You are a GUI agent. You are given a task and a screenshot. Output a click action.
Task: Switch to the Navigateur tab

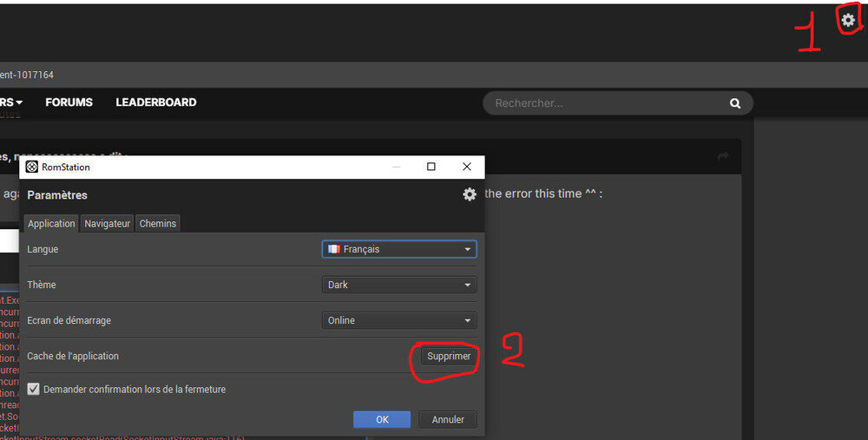coord(107,224)
